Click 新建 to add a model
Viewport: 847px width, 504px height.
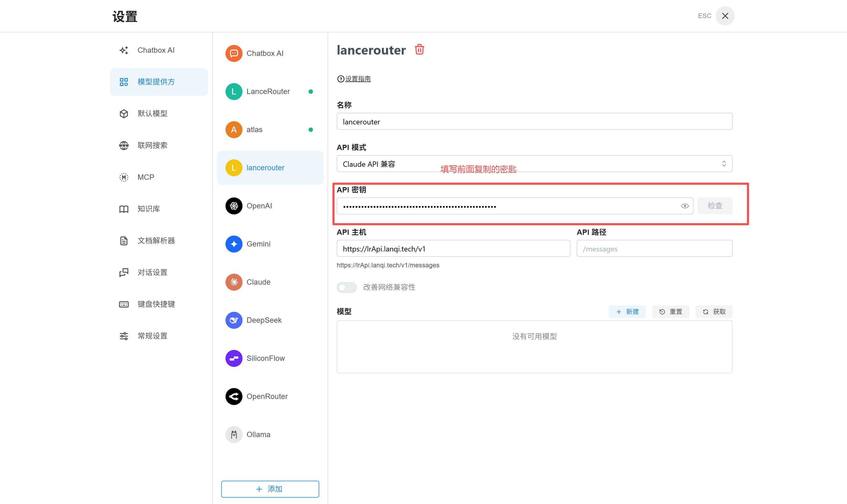point(627,312)
